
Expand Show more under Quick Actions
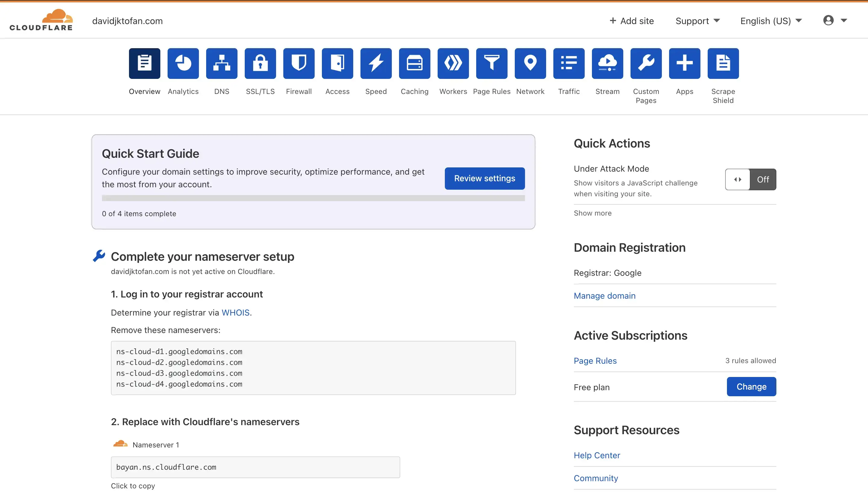593,213
